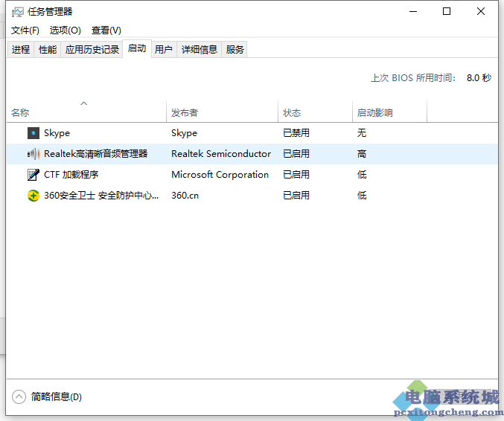Viewport: 504px width, 421px height.
Task: Maximize the Task Manager window
Action: [447, 12]
